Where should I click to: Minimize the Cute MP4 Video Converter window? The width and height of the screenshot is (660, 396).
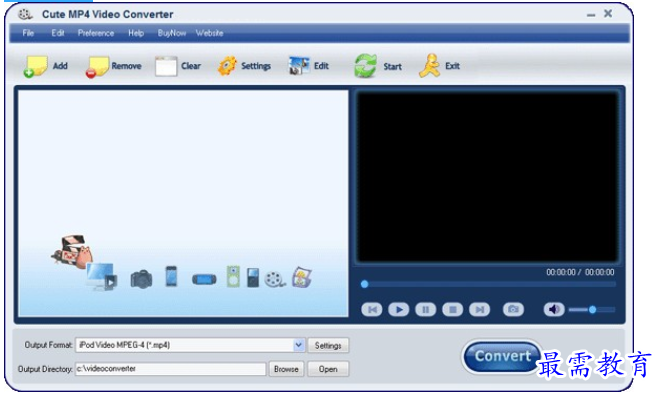tap(591, 15)
